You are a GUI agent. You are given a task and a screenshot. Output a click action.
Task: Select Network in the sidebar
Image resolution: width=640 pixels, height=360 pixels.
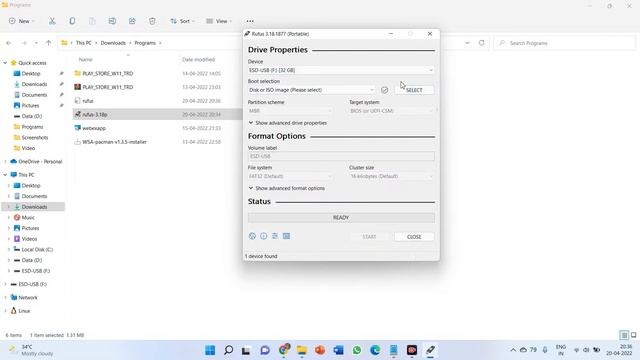click(27, 298)
